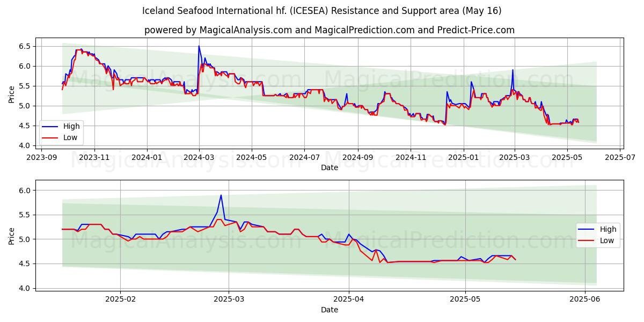Click the blue High spike at 6.5 in upper chart
This screenshot has width=644, height=322.
point(199,47)
